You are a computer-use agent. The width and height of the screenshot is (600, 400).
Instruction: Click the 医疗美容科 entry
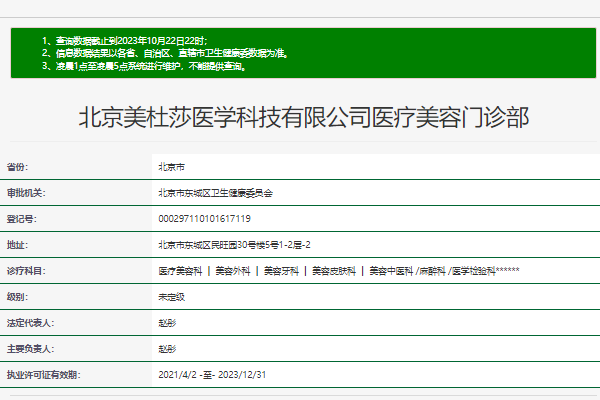180,271
